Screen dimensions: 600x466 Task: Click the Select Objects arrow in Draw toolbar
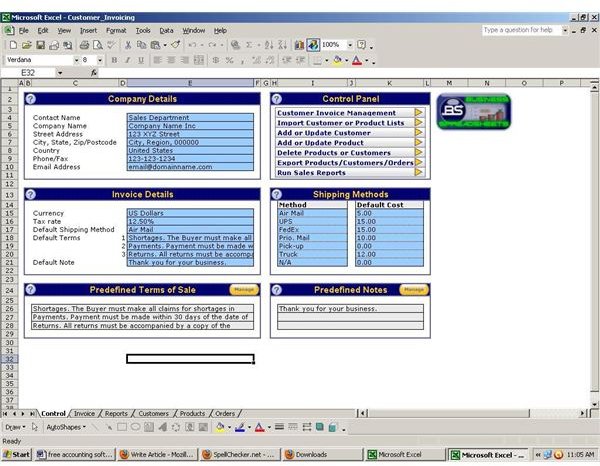[x=35, y=427]
